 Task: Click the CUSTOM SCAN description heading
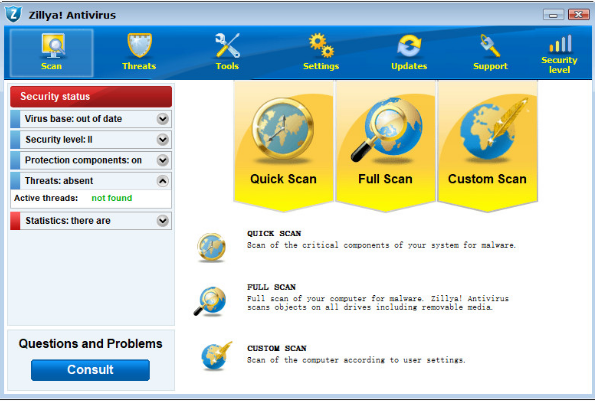277,348
